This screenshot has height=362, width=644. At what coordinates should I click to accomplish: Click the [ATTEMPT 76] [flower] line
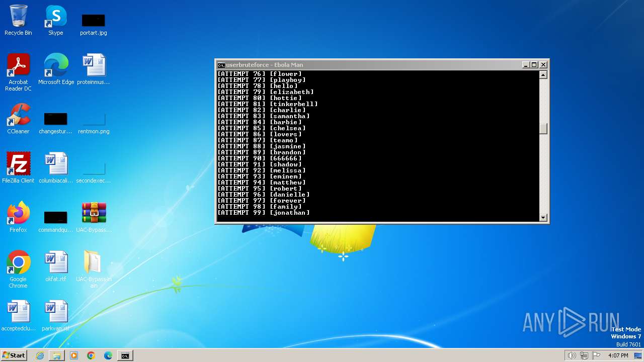(260, 74)
